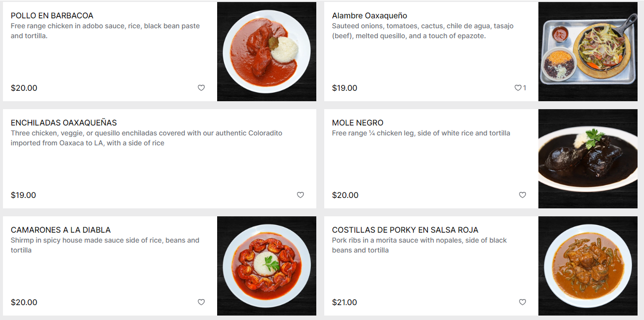644x320 pixels.
Task: Tap the heart for Mole Negro
Action: (x=523, y=195)
